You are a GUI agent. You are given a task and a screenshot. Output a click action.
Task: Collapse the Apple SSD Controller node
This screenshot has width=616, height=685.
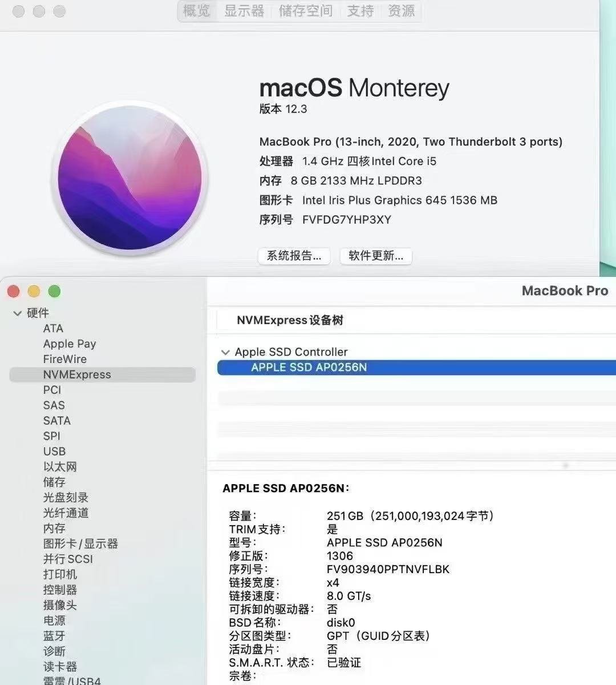tap(226, 352)
